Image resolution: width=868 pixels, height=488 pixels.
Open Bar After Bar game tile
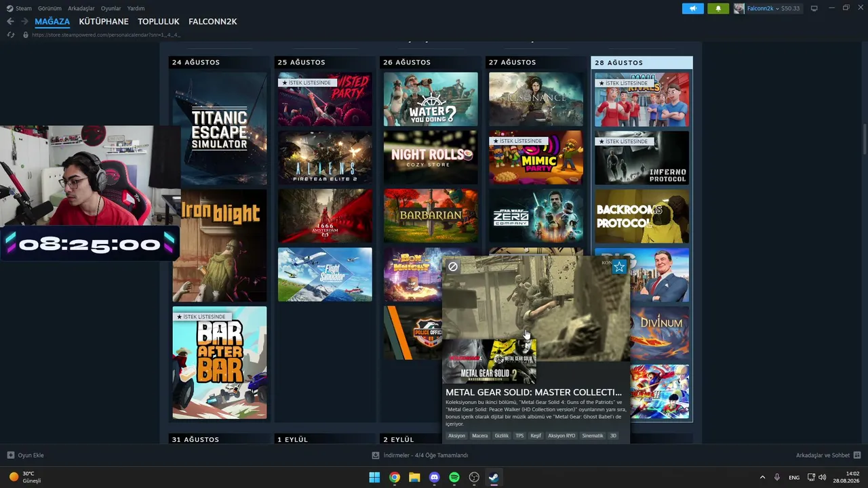[220, 363]
